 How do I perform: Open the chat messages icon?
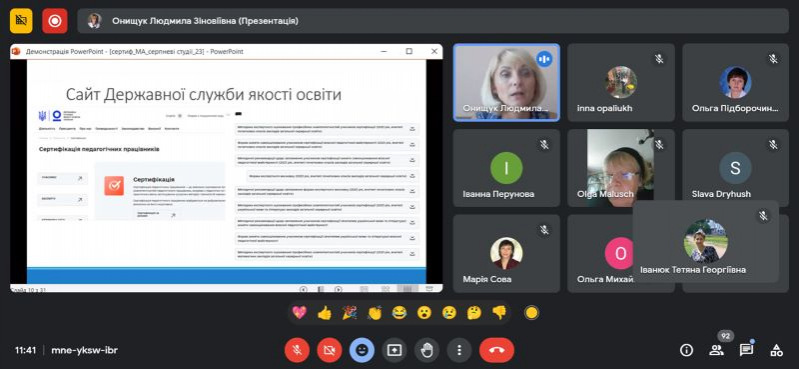(747, 350)
